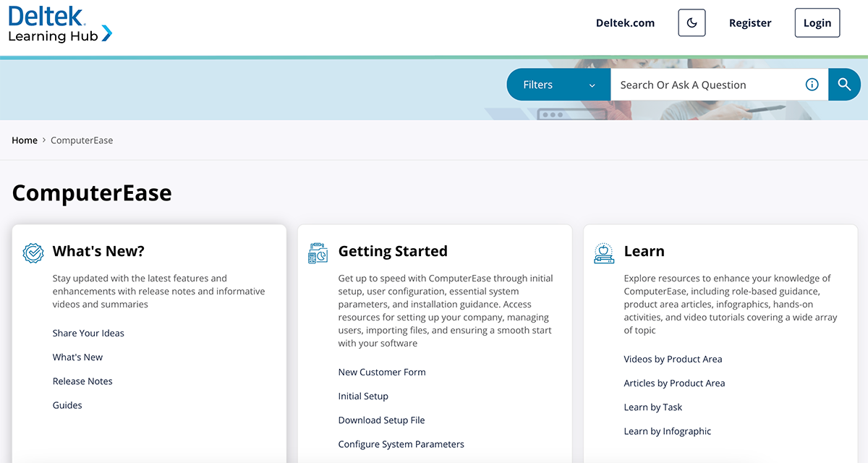868x463 pixels.
Task: Expand the Filters dropdown
Action: [x=558, y=85]
